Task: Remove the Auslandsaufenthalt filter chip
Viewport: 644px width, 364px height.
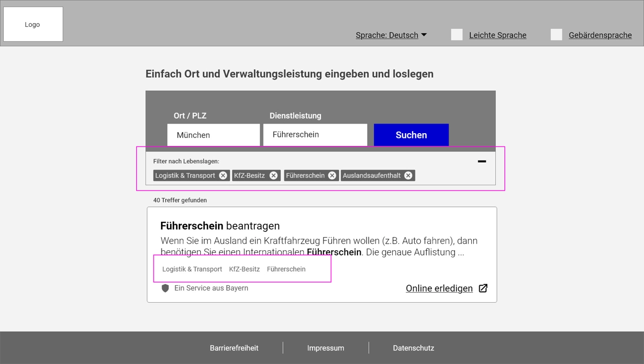Action: click(408, 176)
